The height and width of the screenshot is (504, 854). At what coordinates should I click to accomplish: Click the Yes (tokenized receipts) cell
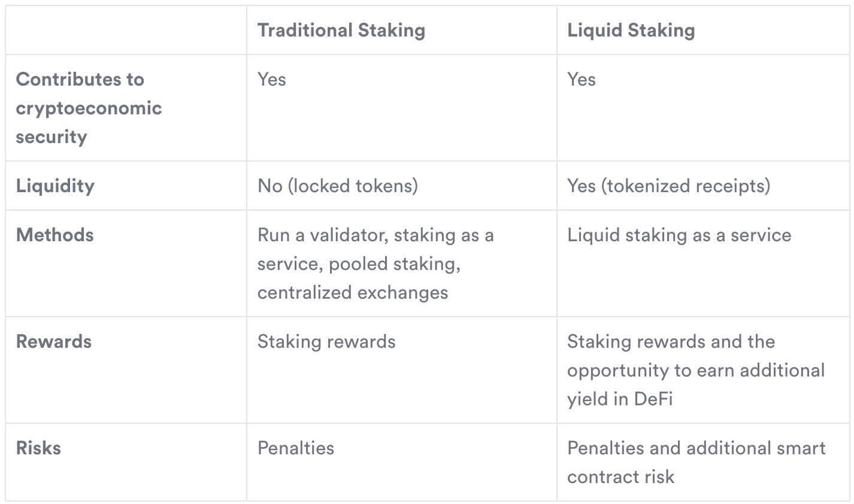point(668,186)
